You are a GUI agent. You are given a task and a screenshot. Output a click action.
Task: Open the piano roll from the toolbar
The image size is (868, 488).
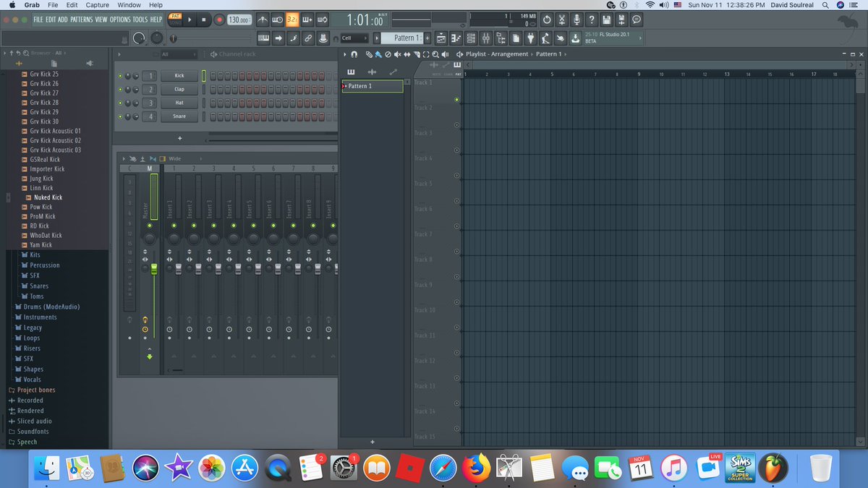point(457,38)
